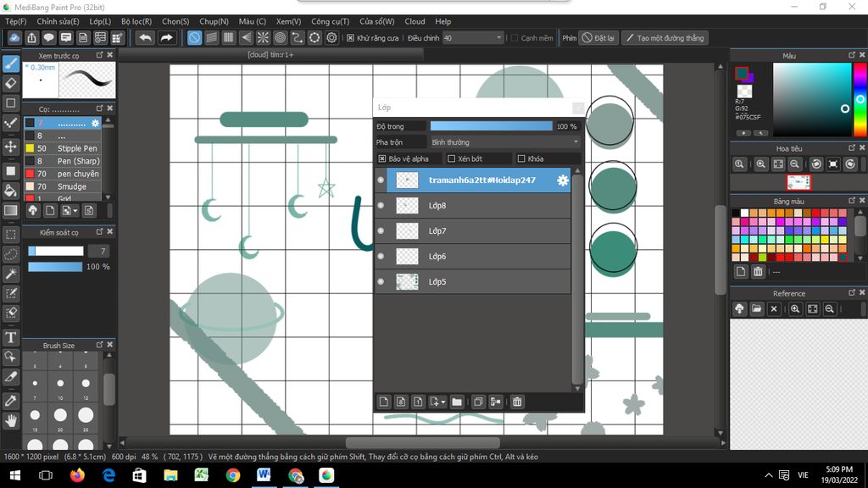Screen dimensions: 868x488
Task: Open the Bộ lọc(R) menu
Action: tap(136, 21)
